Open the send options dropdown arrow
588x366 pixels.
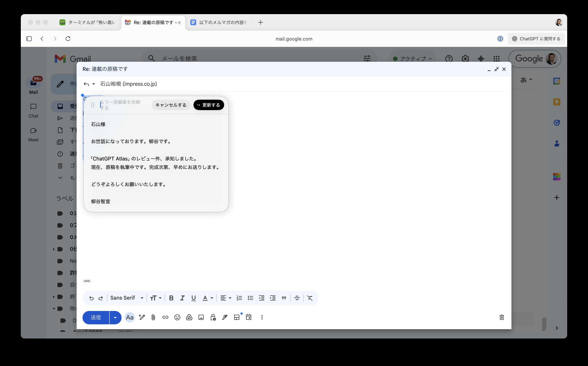coord(115,317)
